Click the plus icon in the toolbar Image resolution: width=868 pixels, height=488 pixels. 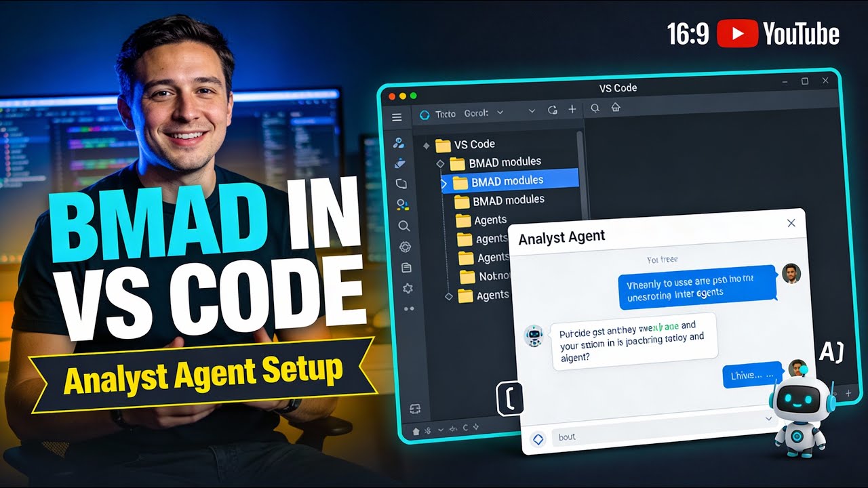572,109
